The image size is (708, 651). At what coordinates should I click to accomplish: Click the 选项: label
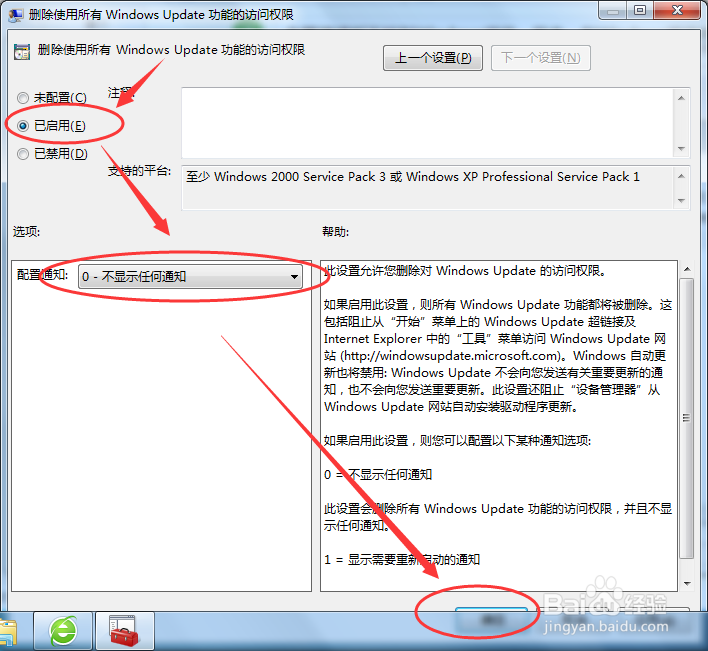26,232
